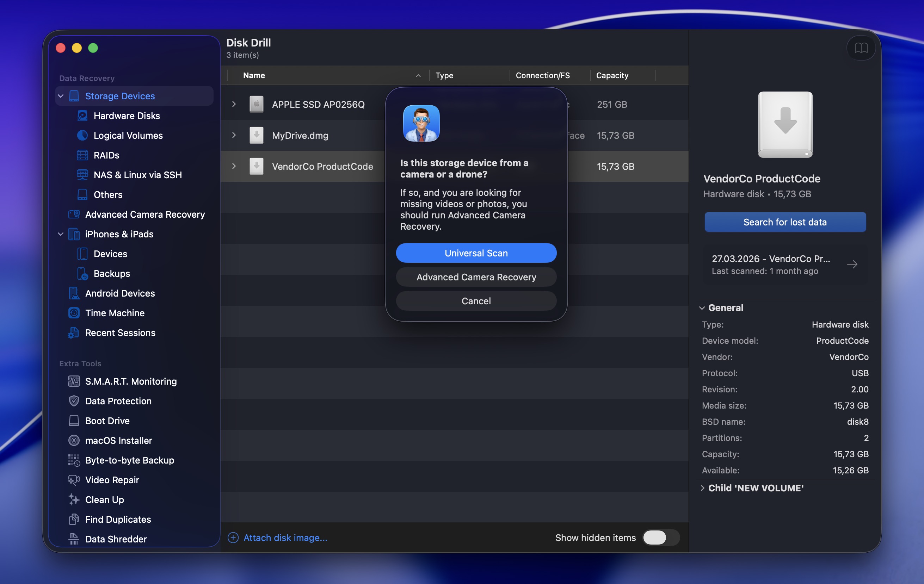
Task: Click the S.M.A.R.T. Monitoring icon
Action: click(74, 381)
